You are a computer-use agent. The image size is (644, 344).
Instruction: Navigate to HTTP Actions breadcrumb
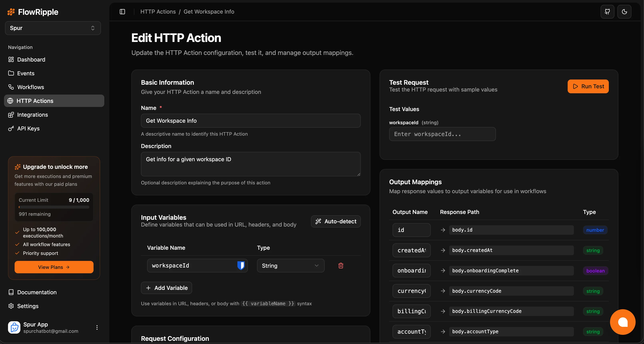click(x=158, y=12)
